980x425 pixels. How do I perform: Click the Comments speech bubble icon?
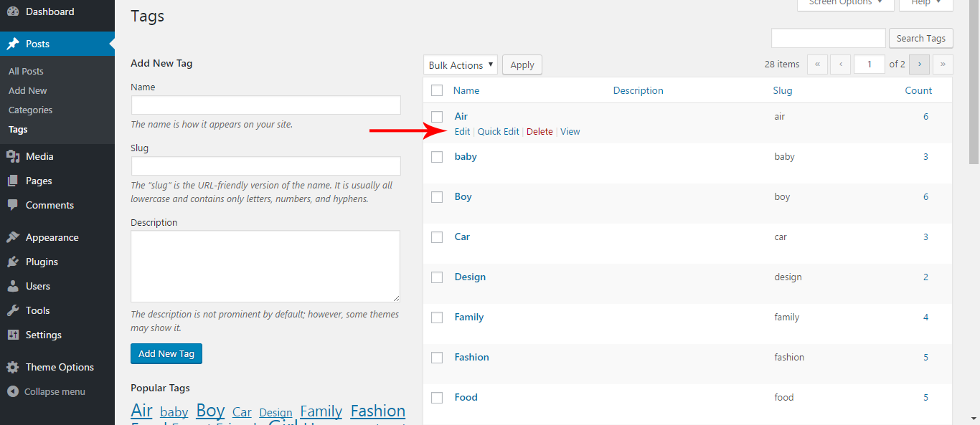coord(13,205)
